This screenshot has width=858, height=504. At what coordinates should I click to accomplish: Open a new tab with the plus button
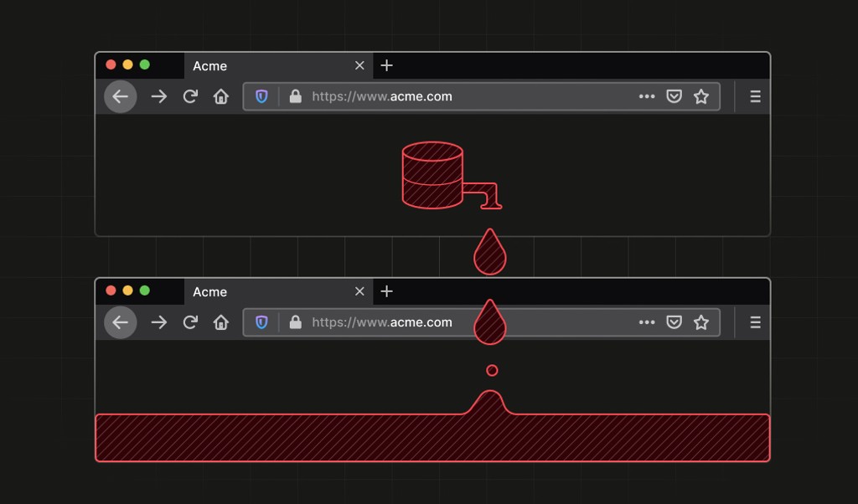(386, 65)
